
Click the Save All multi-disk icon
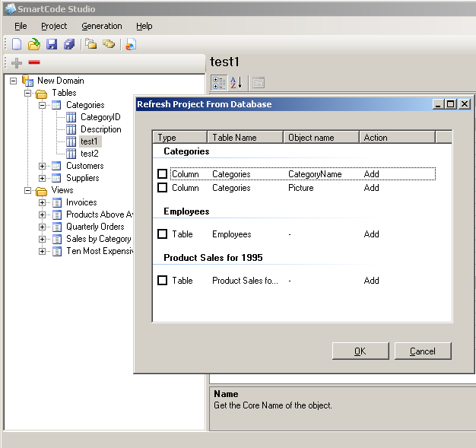69,44
